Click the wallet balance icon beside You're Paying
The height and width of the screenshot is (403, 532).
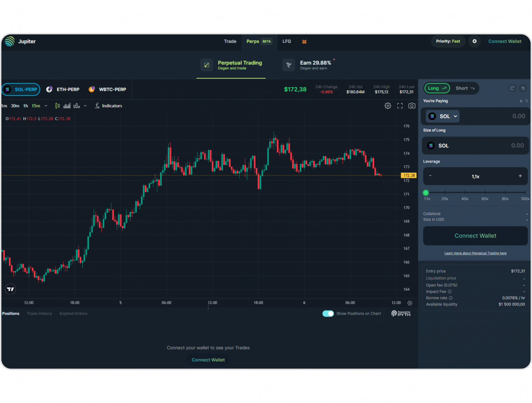click(x=521, y=101)
